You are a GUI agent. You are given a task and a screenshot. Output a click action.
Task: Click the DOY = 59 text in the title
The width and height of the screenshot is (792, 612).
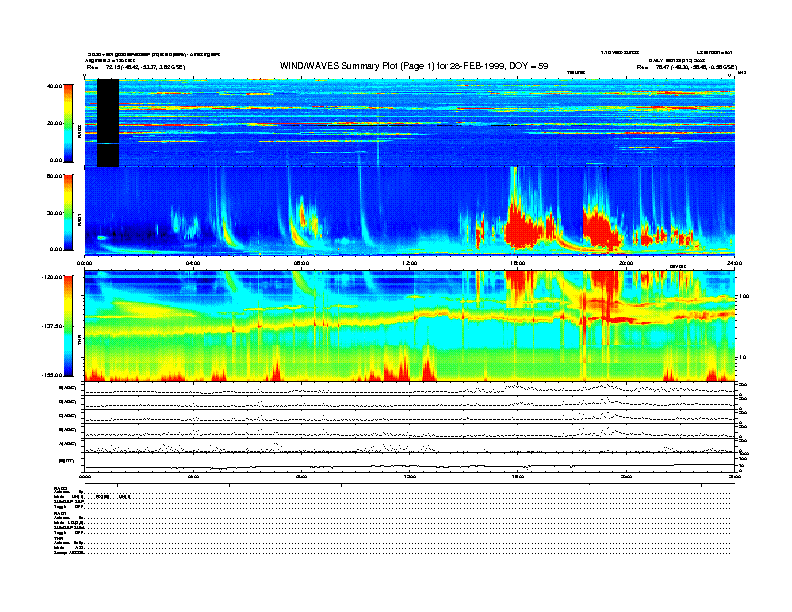point(529,66)
